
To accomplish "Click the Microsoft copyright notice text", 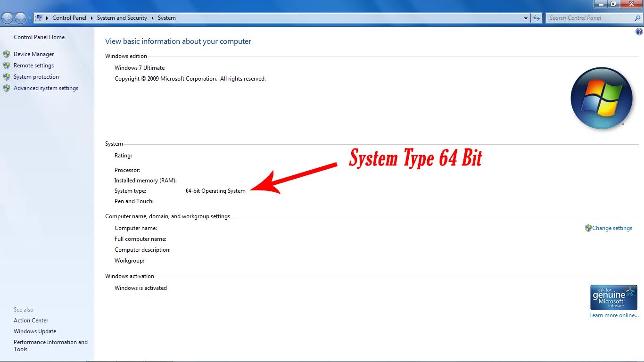I will coord(190,79).
